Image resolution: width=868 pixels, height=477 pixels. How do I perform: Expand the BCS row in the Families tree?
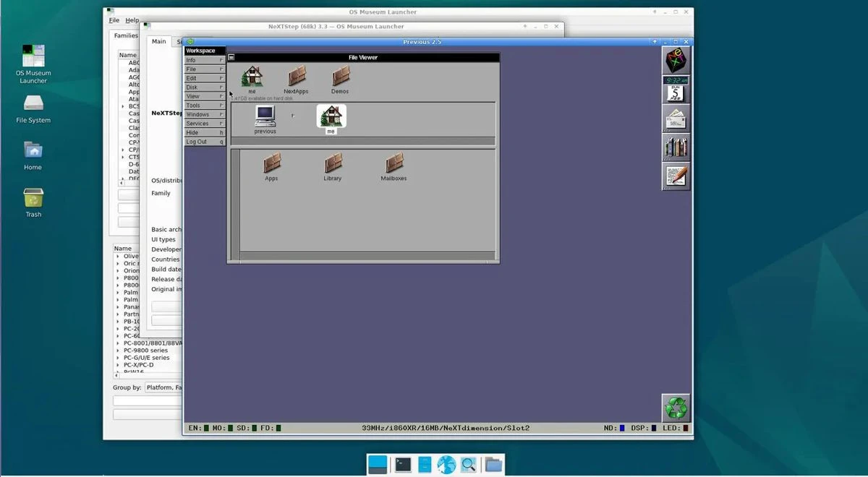[x=123, y=106]
